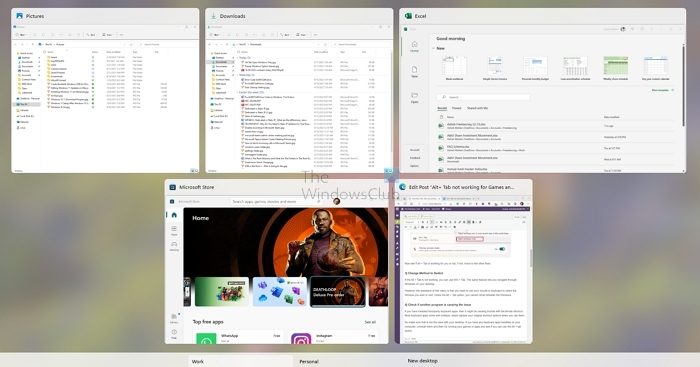Collapse the New section chevron in Excel
Screen dimensions: 700x367
click(x=433, y=48)
